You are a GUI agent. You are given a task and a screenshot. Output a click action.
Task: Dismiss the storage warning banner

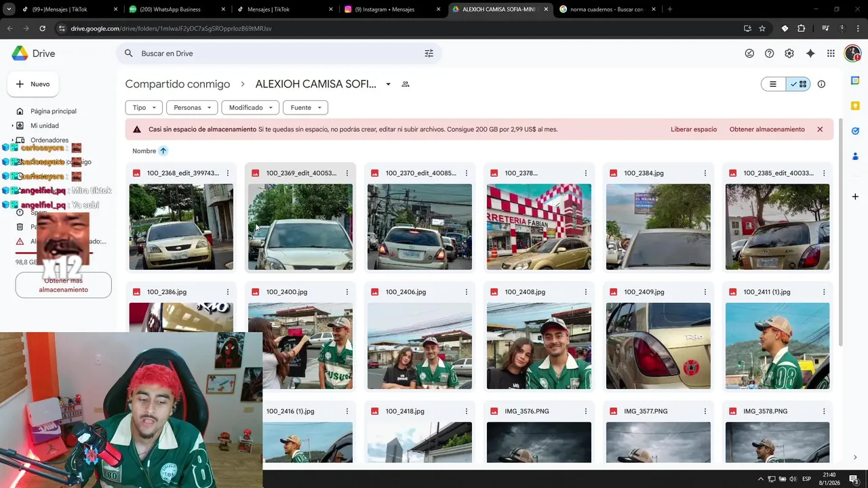click(x=820, y=129)
